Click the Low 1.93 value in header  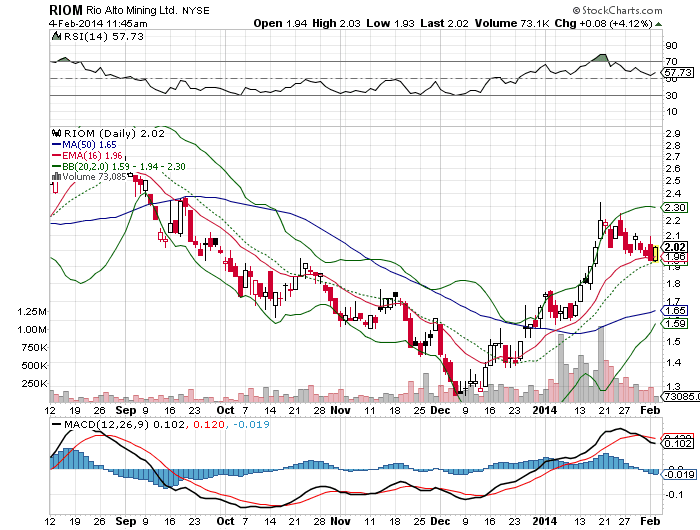pos(391,23)
